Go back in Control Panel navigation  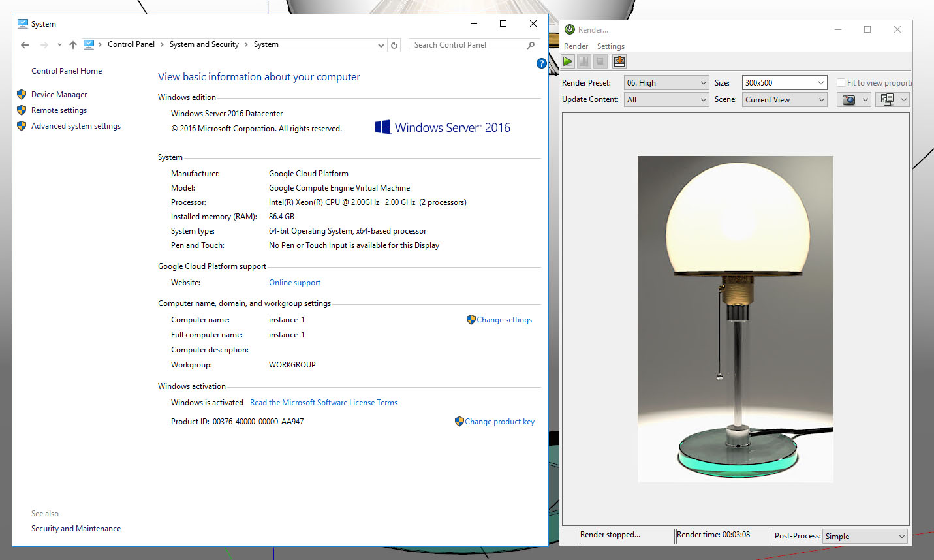25,45
